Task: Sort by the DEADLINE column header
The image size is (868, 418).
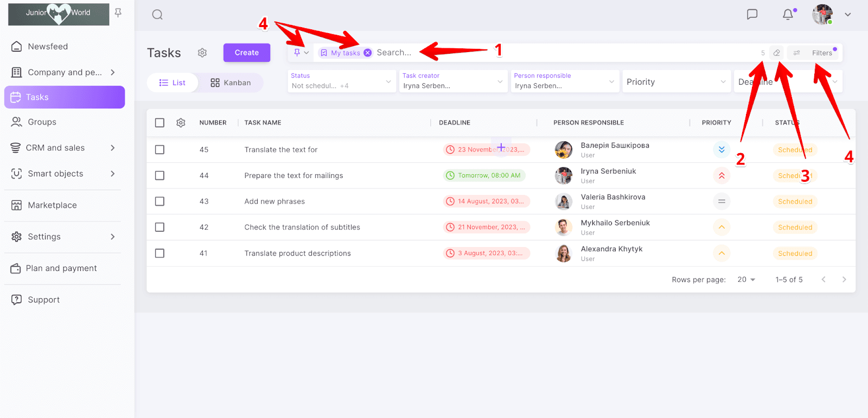Action: [x=455, y=123]
